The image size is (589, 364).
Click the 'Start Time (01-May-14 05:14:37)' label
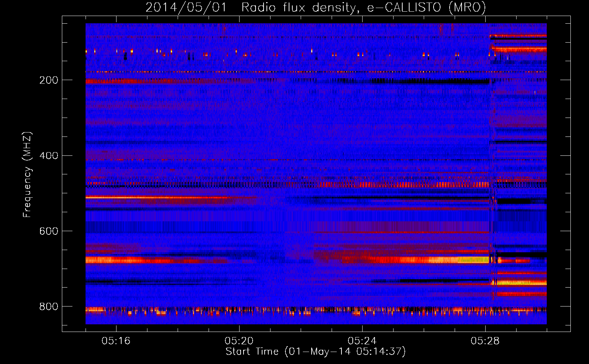315,352
